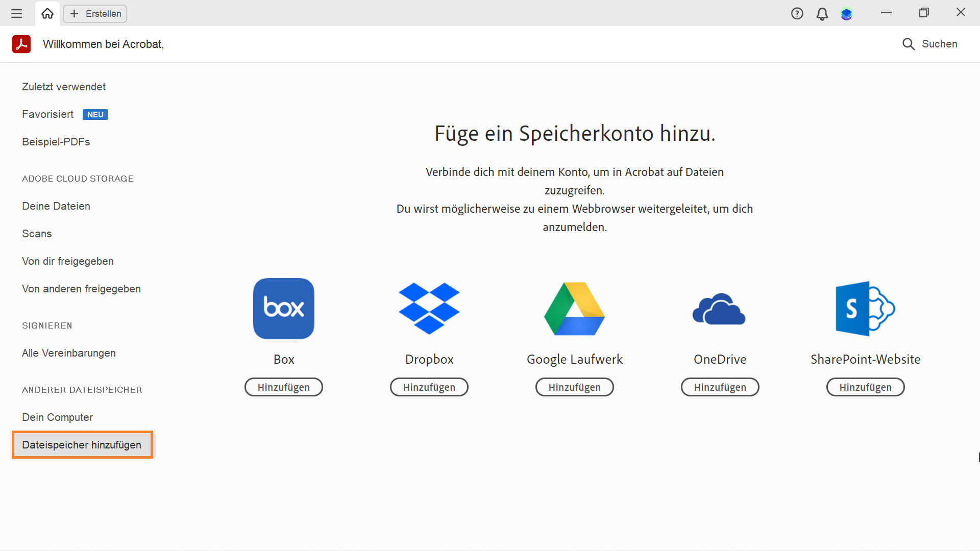Open Alle Vereinbarungen under Signieren
Viewport: 980px width, 551px height.
coord(69,353)
